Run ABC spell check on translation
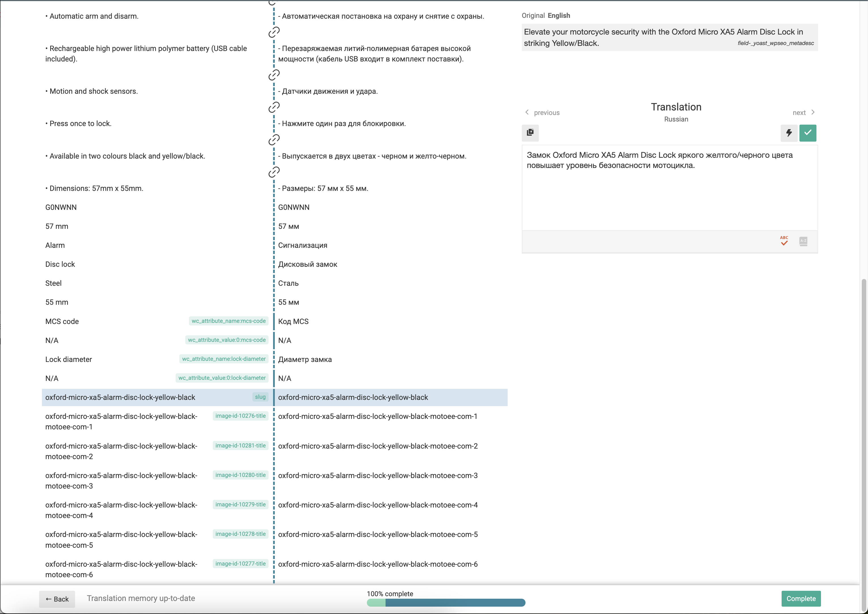This screenshot has height=614, width=868. 784,241
